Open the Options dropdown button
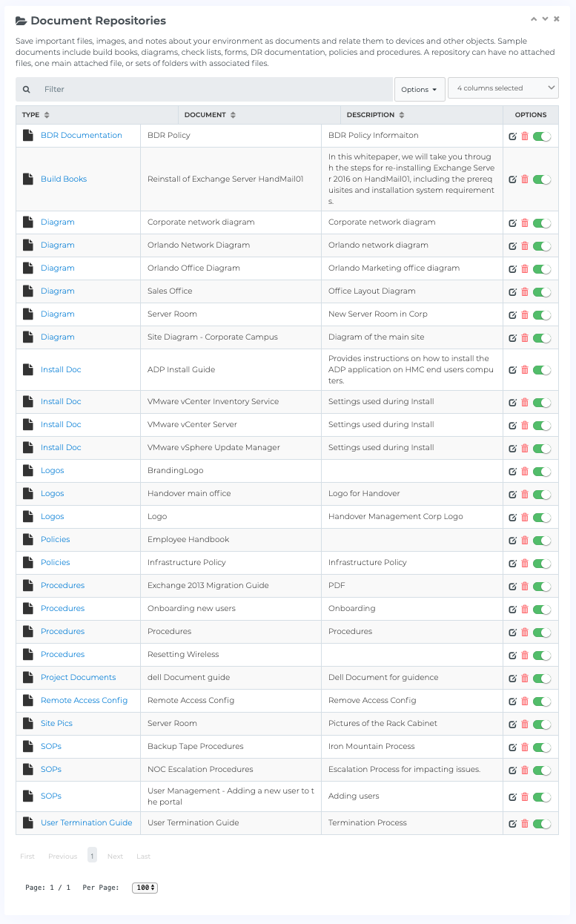576x924 pixels. tap(419, 90)
